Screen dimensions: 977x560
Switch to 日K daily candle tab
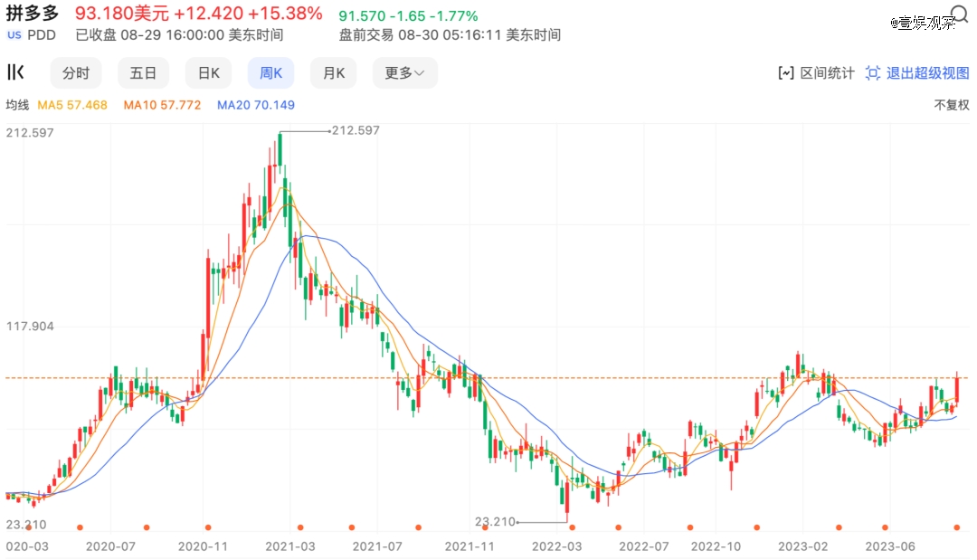[x=209, y=73]
